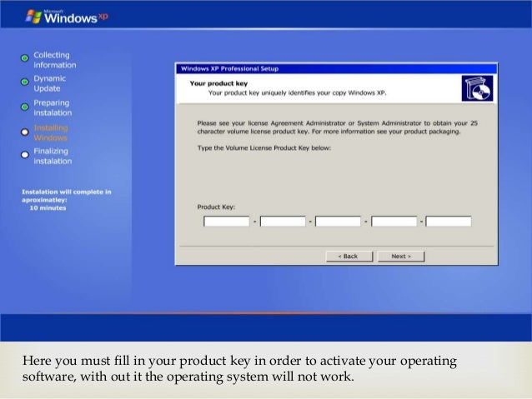Click the 'Collecting information' step text

[55, 60]
